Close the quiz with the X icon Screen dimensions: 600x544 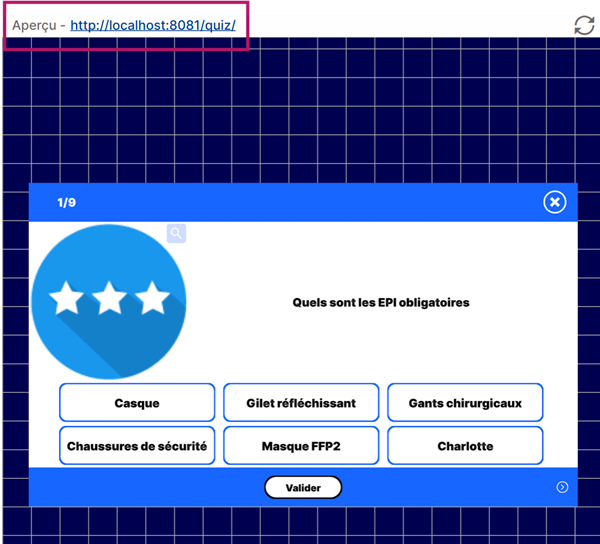tap(554, 202)
